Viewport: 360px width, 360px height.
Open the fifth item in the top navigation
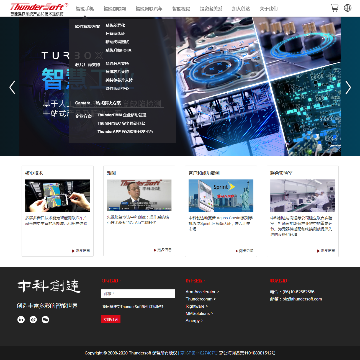pos(211,9)
